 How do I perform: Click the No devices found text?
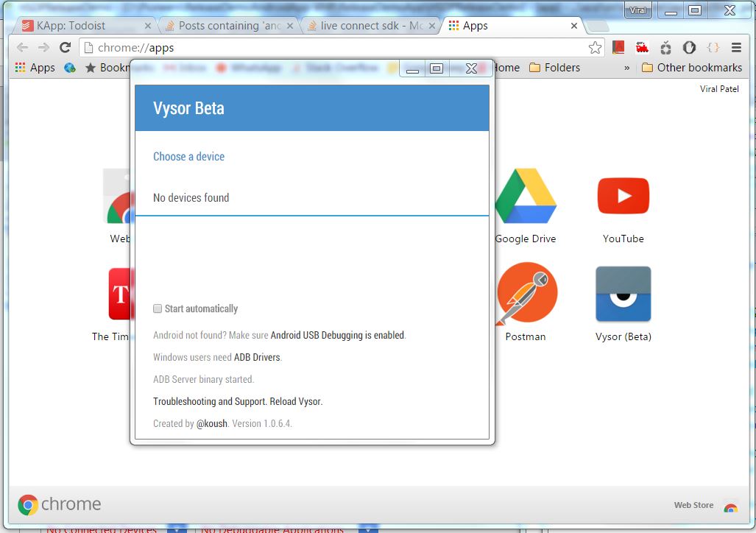(191, 198)
